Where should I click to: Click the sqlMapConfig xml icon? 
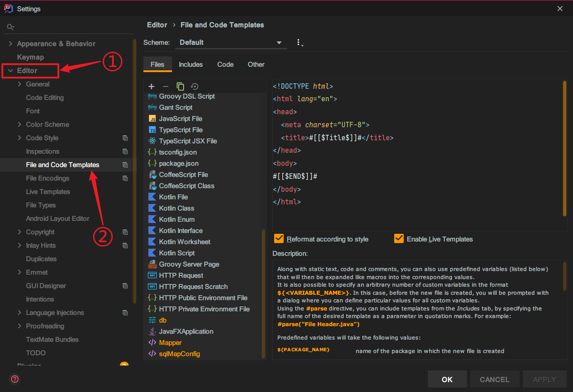click(x=152, y=354)
